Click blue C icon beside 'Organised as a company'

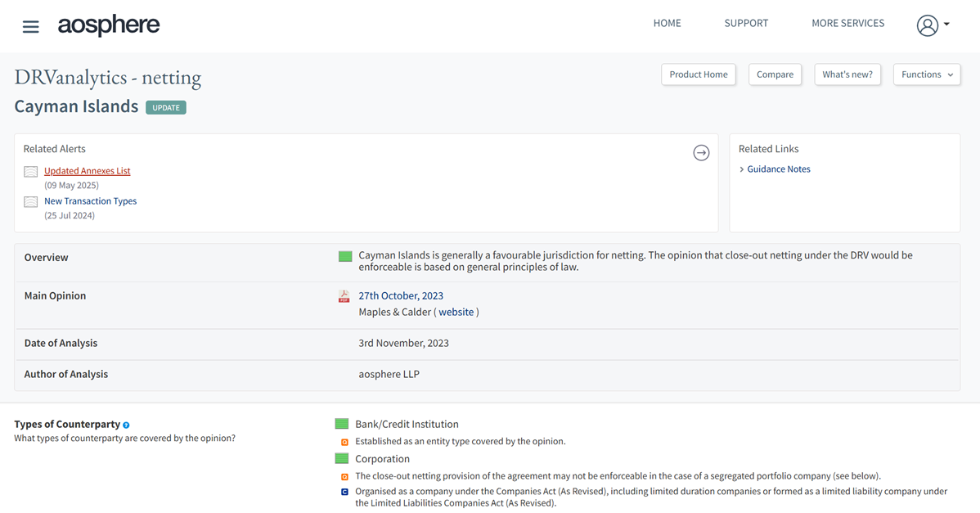(x=344, y=492)
